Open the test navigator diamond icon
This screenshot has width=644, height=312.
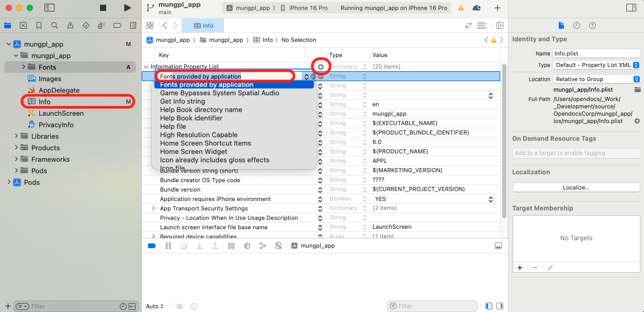click(86, 25)
